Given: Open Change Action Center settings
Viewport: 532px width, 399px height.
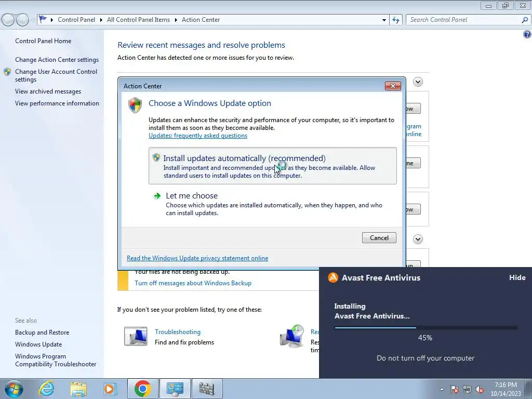Looking at the screenshot, I should (x=57, y=60).
